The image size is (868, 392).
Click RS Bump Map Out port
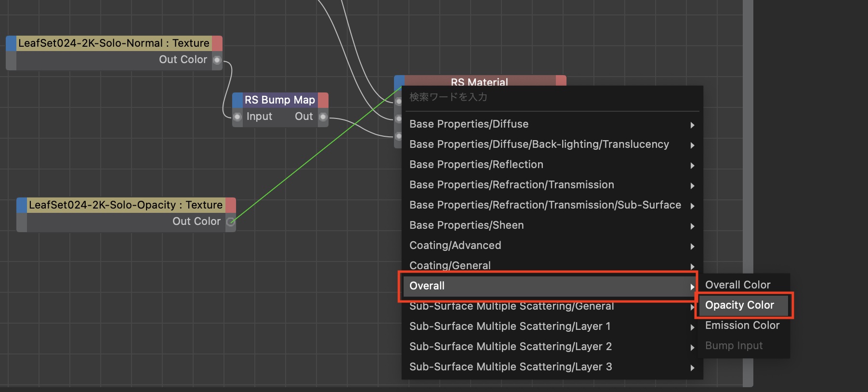[323, 117]
